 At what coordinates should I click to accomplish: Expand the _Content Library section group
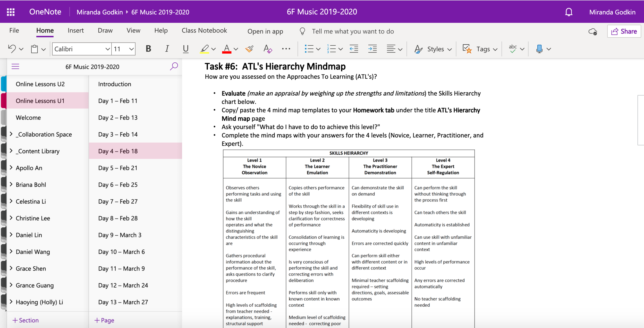(x=11, y=151)
